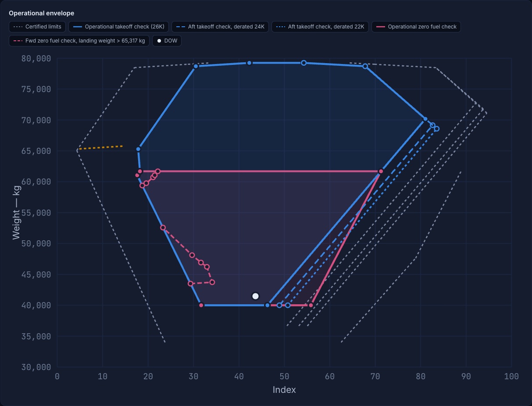Viewport: 532px width, 406px height.
Task: Click the Weight — kg axis title
Action: tap(16, 212)
